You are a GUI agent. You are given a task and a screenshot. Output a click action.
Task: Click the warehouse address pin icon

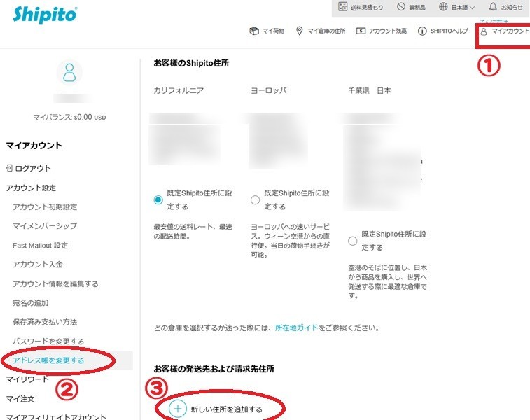click(x=300, y=31)
